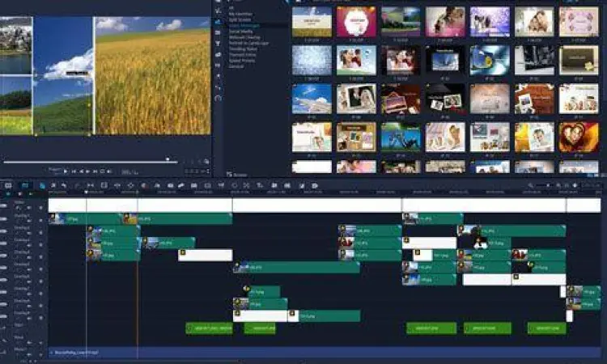This screenshot has width=607, height=364.
Task: Select the white glitter texture template thumbnail
Action: (x=312, y=61)
